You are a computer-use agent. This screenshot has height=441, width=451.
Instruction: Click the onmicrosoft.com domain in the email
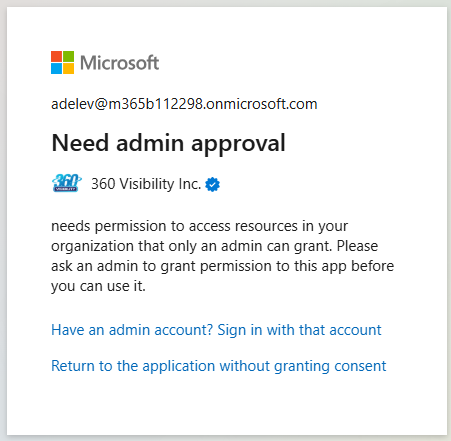tap(261, 104)
